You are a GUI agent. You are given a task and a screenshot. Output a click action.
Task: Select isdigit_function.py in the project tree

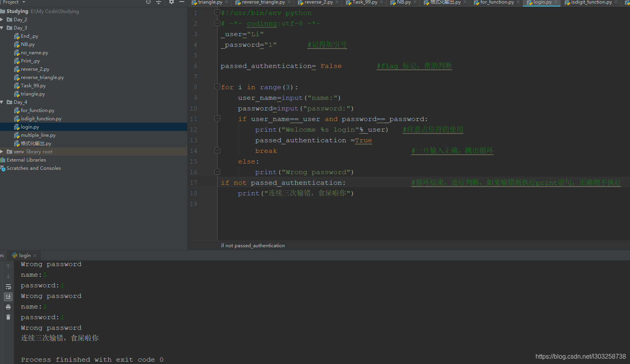pyautogui.click(x=41, y=119)
